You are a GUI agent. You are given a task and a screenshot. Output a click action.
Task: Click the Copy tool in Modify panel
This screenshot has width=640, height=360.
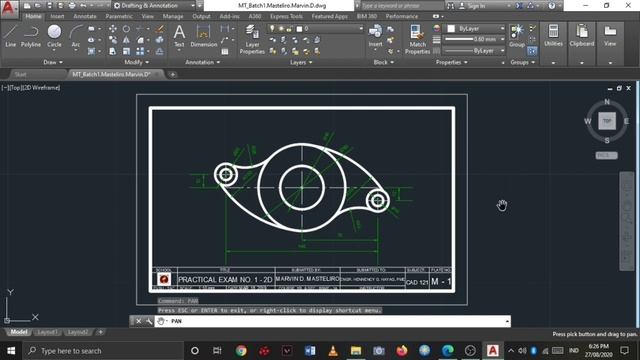point(113,40)
